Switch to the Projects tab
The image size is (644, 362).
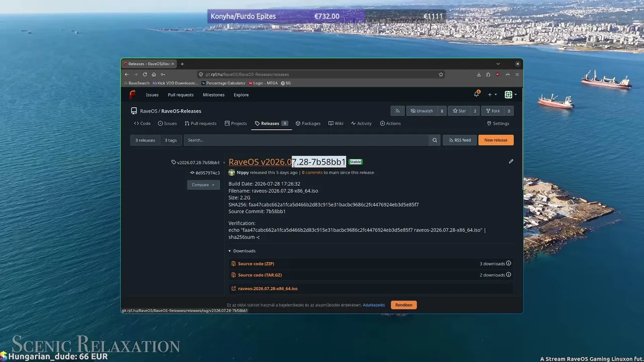point(236,123)
